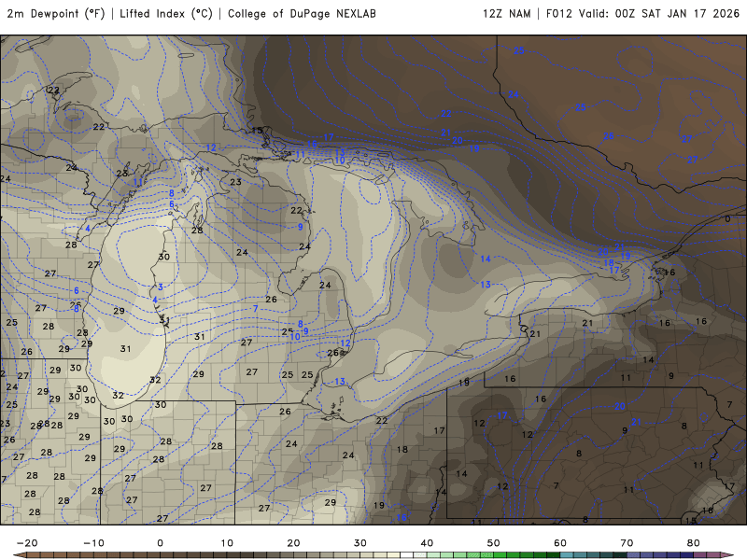Pick the bright green segment of the color bar
The image size is (747, 560).
click(x=500, y=555)
